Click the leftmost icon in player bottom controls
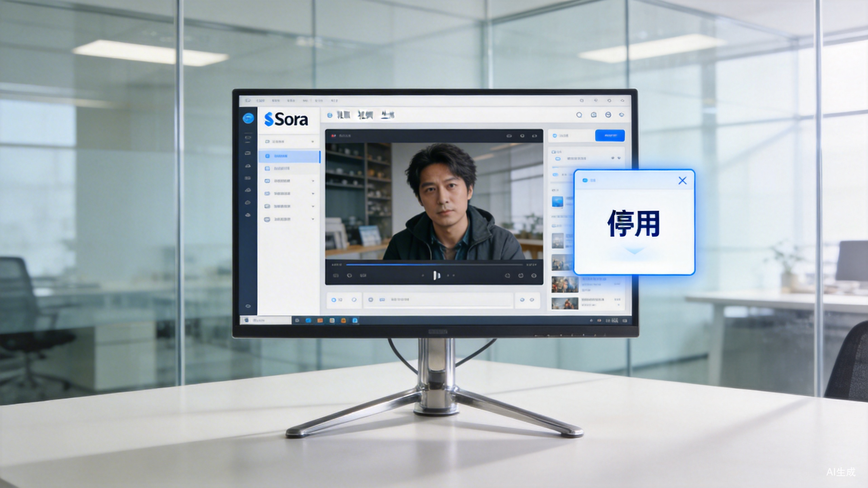Screen dimensions: 868x488 (335, 276)
